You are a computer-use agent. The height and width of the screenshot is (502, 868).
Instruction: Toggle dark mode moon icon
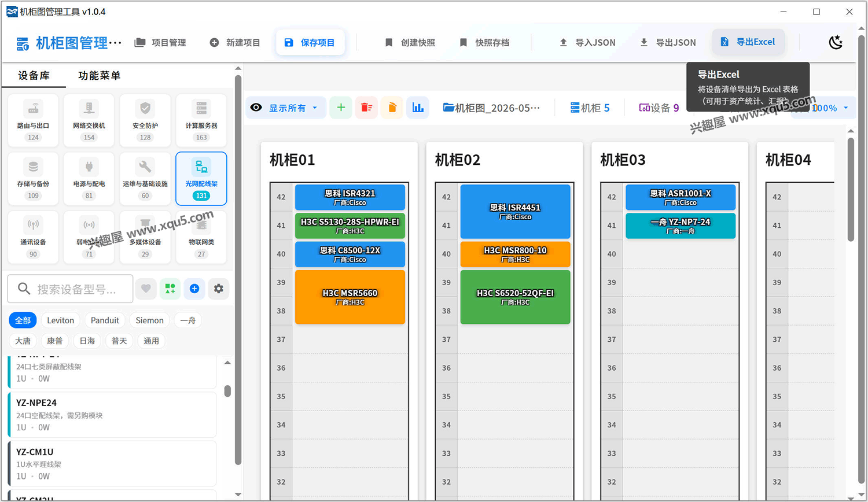pyautogui.click(x=836, y=42)
